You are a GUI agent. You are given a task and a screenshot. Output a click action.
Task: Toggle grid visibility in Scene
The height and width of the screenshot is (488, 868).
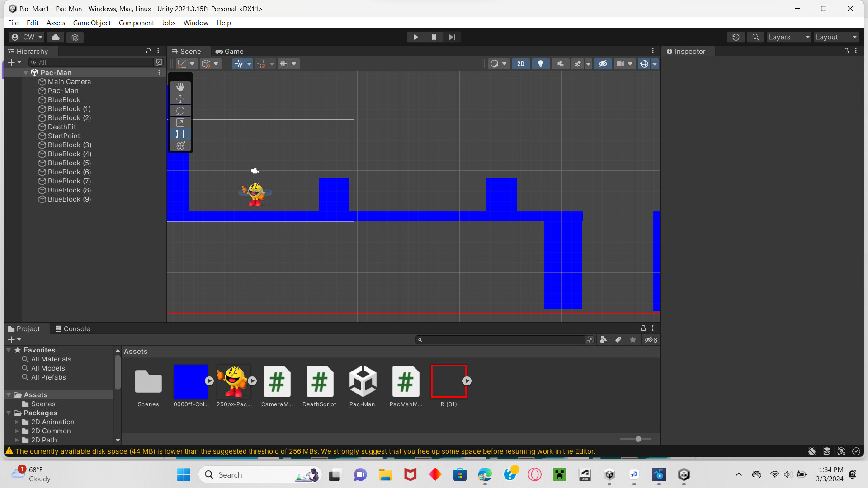point(239,64)
